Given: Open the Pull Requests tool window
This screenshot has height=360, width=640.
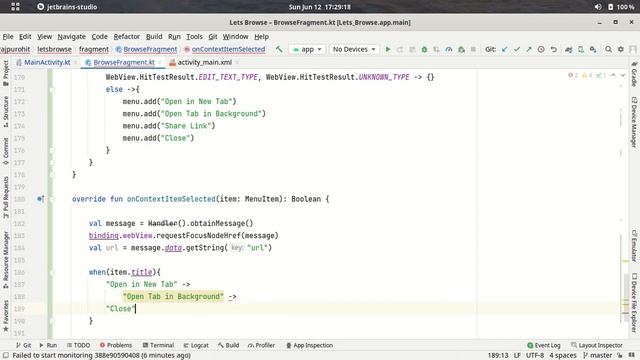Looking at the screenshot, I should tap(6, 197).
